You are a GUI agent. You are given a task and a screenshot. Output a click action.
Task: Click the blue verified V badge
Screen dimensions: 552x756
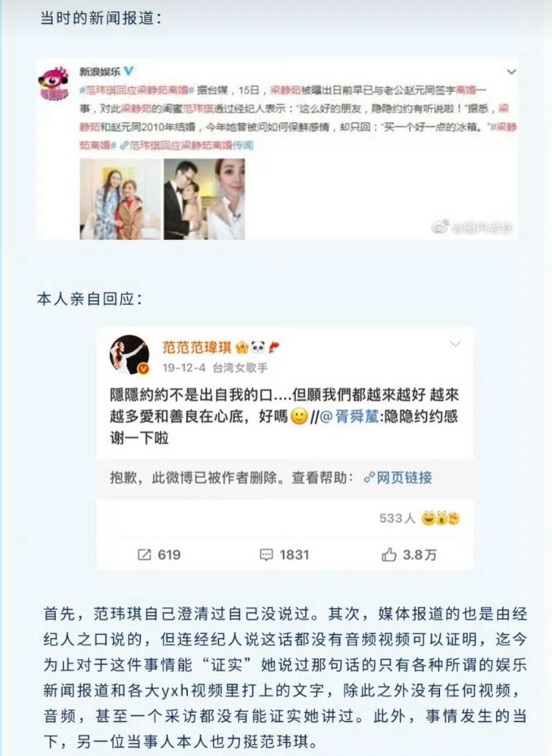(129, 71)
